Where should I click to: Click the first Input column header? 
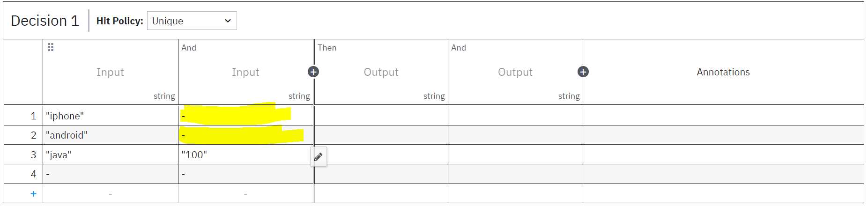pyautogui.click(x=110, y=72)
